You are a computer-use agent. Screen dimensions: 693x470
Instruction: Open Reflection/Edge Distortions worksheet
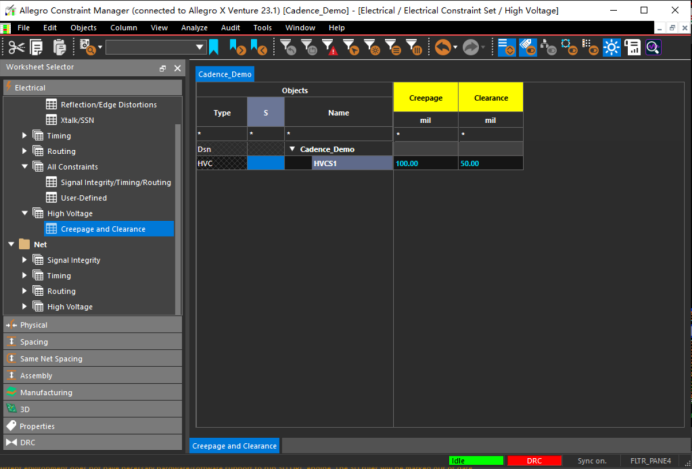coord(109,104)
